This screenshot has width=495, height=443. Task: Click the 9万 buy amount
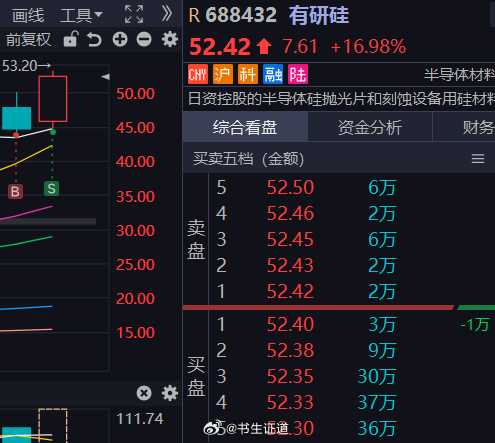(x=382, y=350)
